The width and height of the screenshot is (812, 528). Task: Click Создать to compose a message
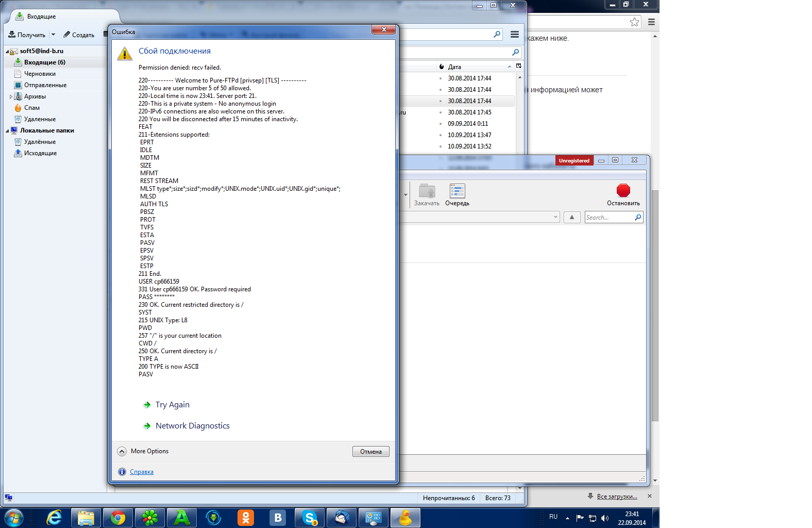click(79, 35)
